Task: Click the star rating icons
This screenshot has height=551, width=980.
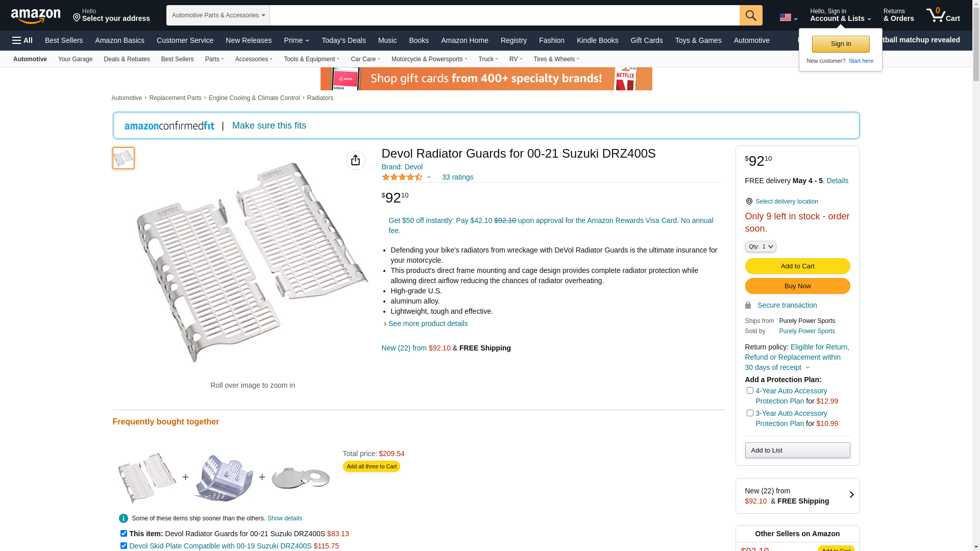Action: click(402, 177)
